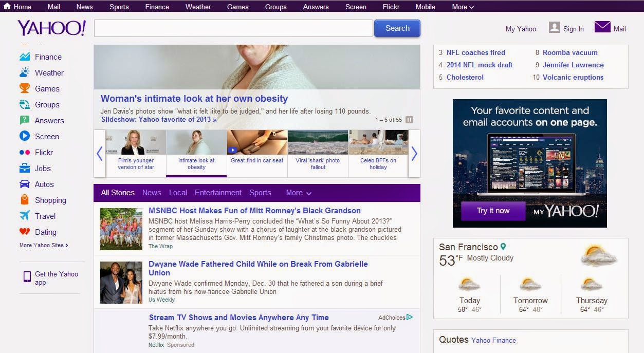Open the Yahoo Finance link beside Quotes
Viewport: 644px width, 353px height.
pyautogui.click(x=493, y=340)
